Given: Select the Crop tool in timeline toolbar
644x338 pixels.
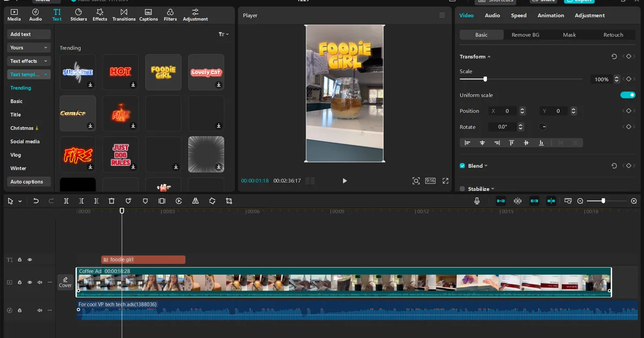Looking at the screenshot, I should click(x=229, y=201).
